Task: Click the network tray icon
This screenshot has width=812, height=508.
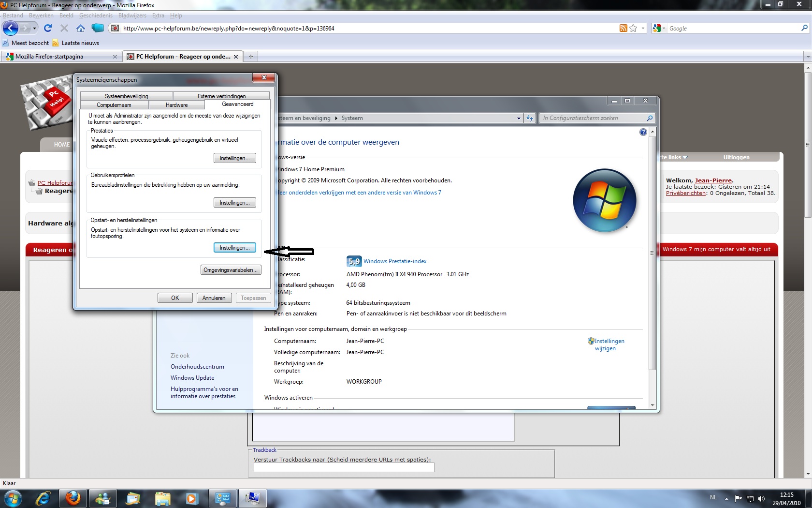Action: (x=750, y=498)
